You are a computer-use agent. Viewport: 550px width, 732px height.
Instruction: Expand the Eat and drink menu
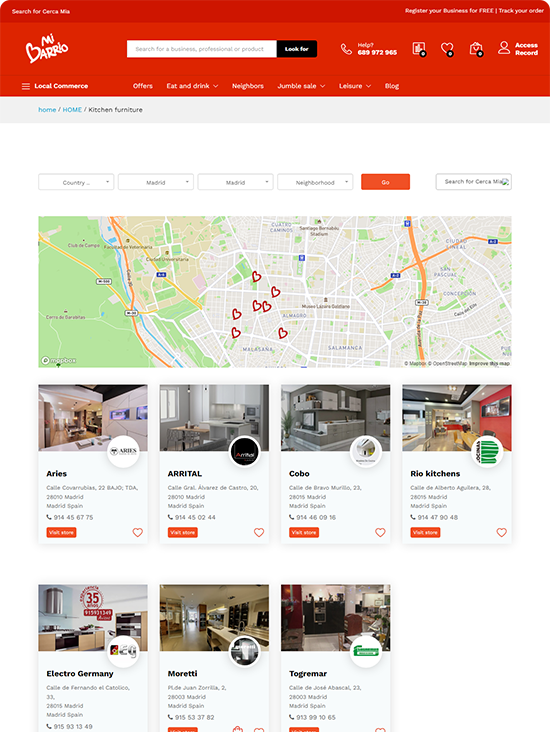pos(192,86)
